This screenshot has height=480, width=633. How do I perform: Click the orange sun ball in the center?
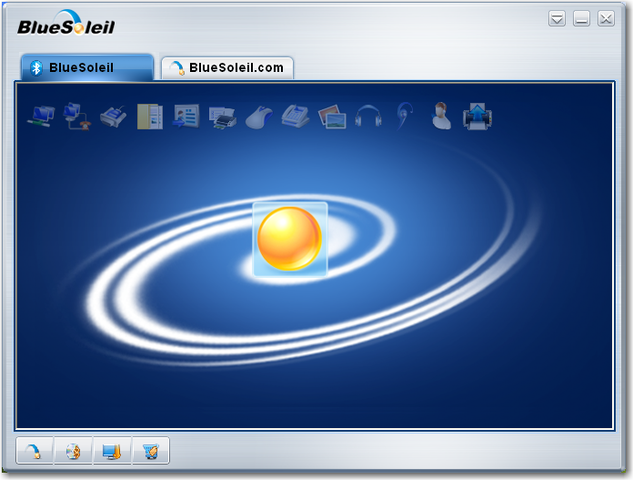(290, 239)
